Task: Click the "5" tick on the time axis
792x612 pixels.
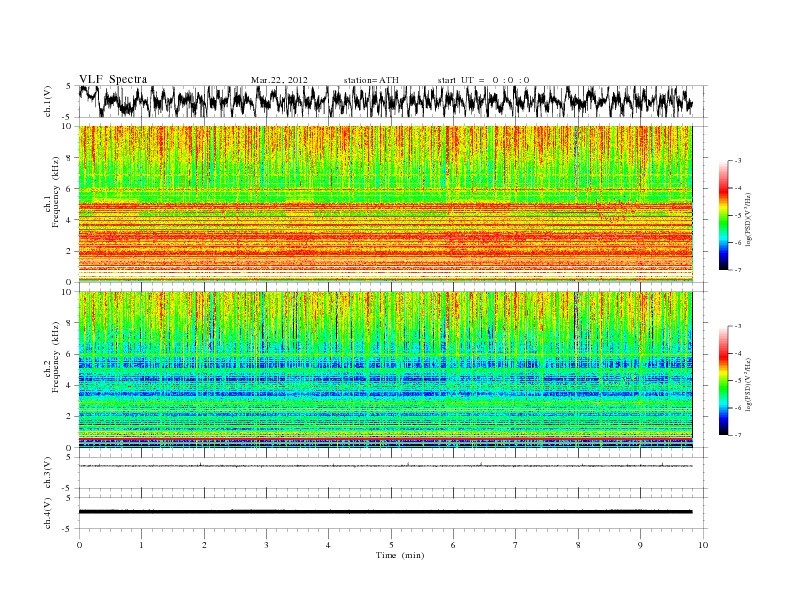Action: (391, 545)
